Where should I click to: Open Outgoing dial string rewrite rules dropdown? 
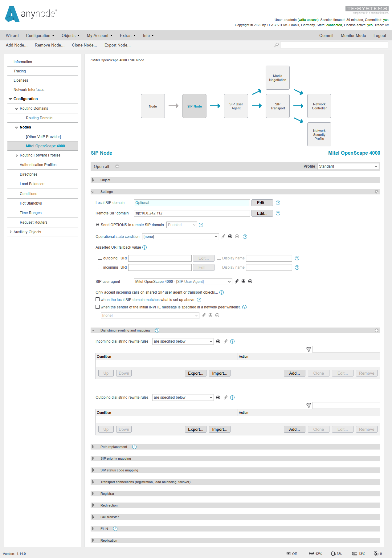click(x=183, y=397)
